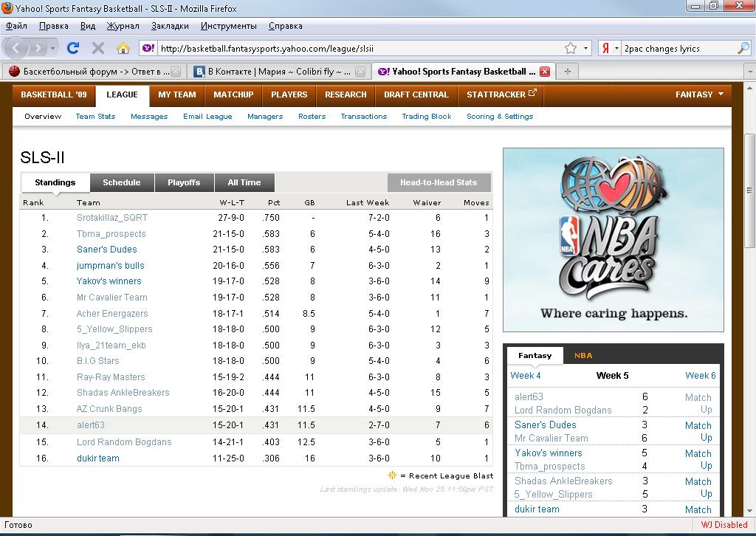Switch to В Контакте browser tab
This screenshot has width=756, height=536.
[278, 72]
